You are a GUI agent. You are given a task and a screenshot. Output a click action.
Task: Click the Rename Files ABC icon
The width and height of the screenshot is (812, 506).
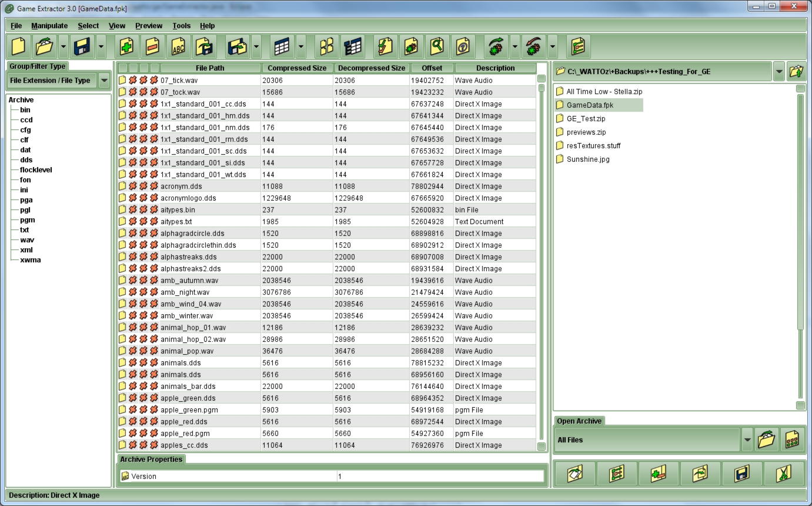click(x=178, y=46)
